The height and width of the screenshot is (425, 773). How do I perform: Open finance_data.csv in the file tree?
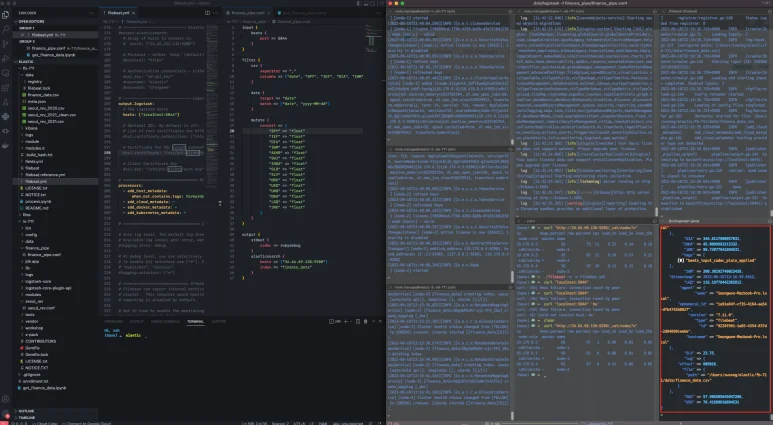46,95
